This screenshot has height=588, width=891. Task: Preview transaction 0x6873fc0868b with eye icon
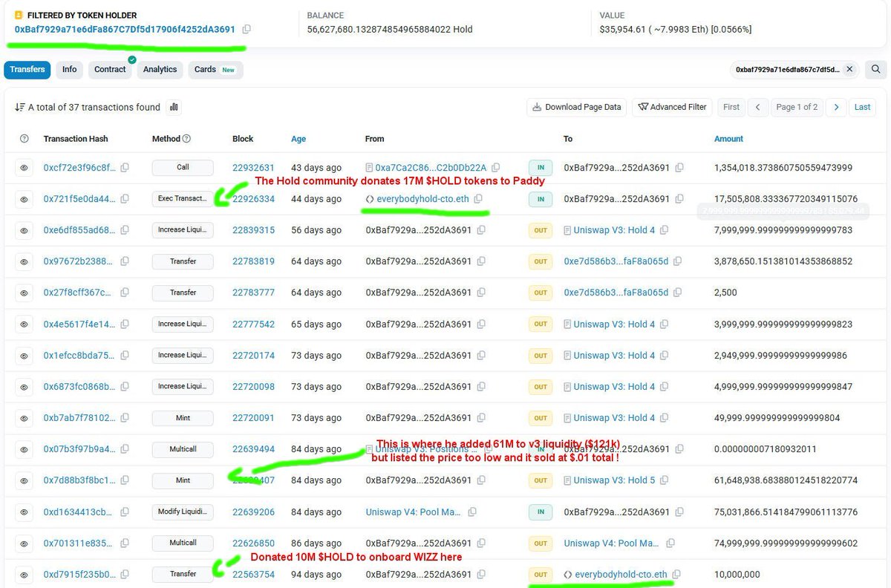coord(24,387)
